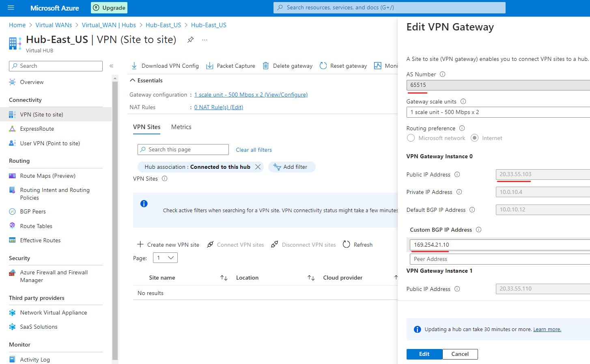Remove the Hub association filter
The width and height of the screenshot is (590, 364).
pos(258,167)
